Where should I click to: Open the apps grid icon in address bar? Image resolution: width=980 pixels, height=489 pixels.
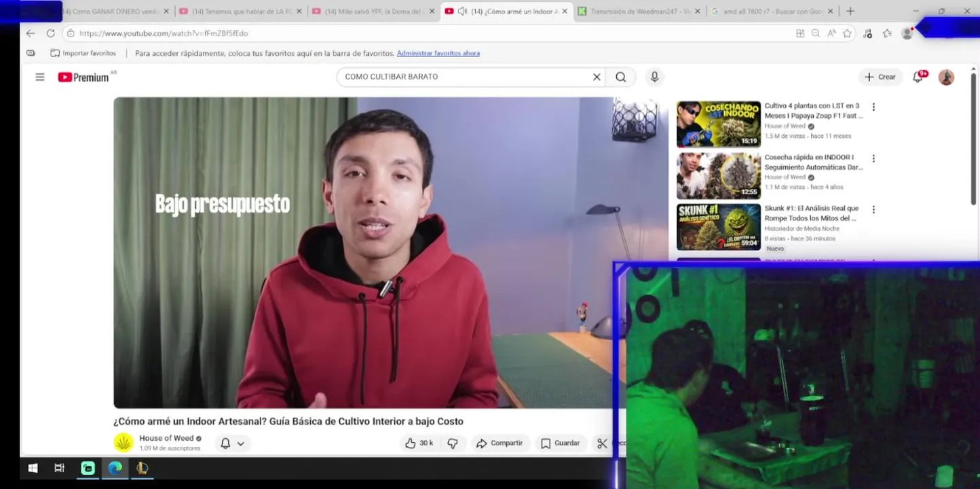tap(800, 33)
